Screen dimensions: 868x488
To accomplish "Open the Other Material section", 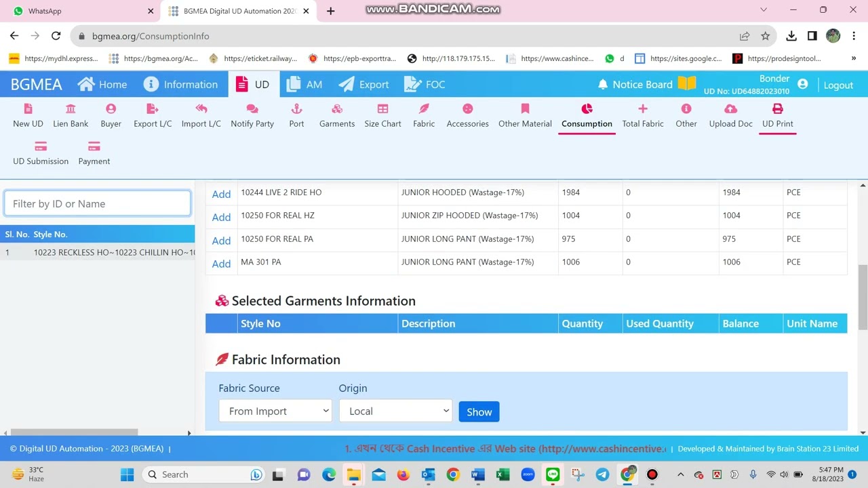I will click(x=525, y=116).
